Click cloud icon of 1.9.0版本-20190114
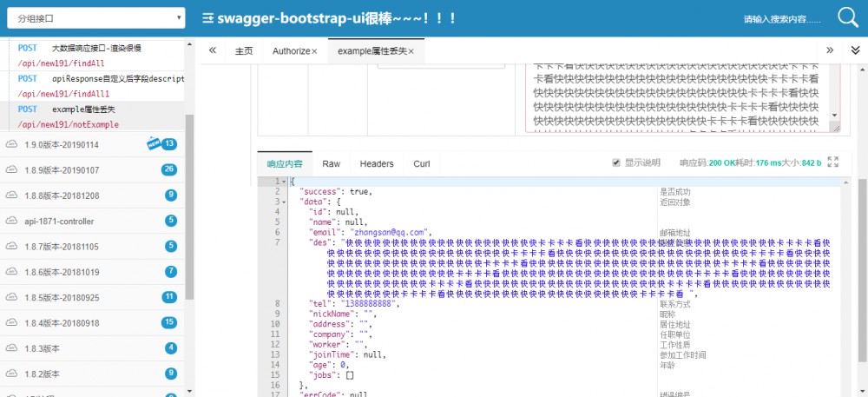868x397 pixels. pyautogui.click(x=11, y=144)
